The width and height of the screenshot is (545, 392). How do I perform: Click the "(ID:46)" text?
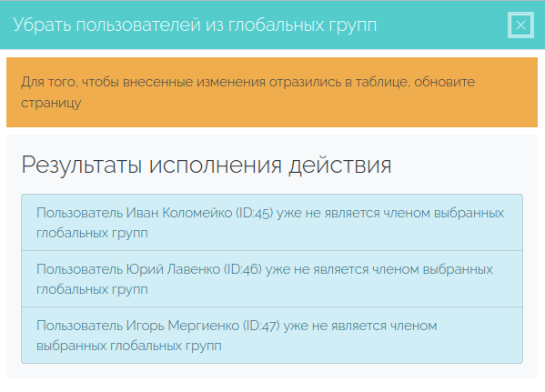(x=243, y=269)
